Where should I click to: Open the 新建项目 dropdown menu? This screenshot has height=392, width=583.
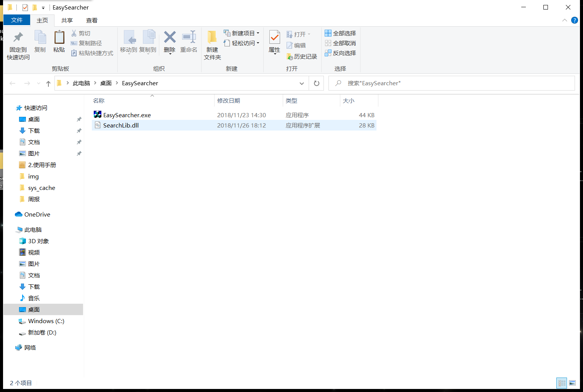(258, 33)
